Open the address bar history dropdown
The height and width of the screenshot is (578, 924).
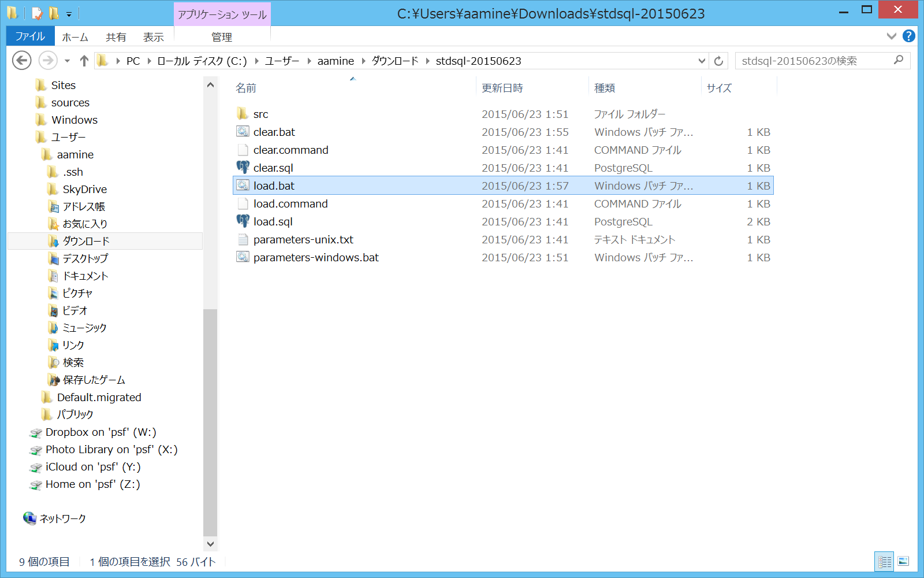(702, 61)
